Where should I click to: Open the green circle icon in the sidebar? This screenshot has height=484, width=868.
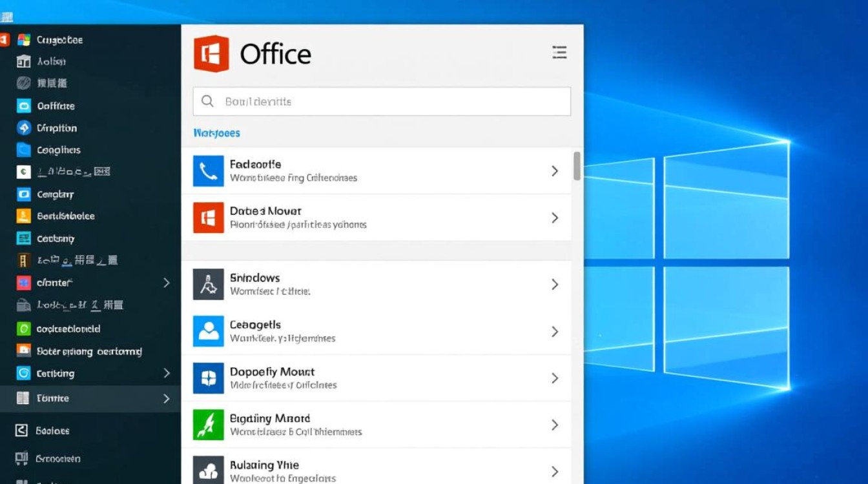point(24,329)
